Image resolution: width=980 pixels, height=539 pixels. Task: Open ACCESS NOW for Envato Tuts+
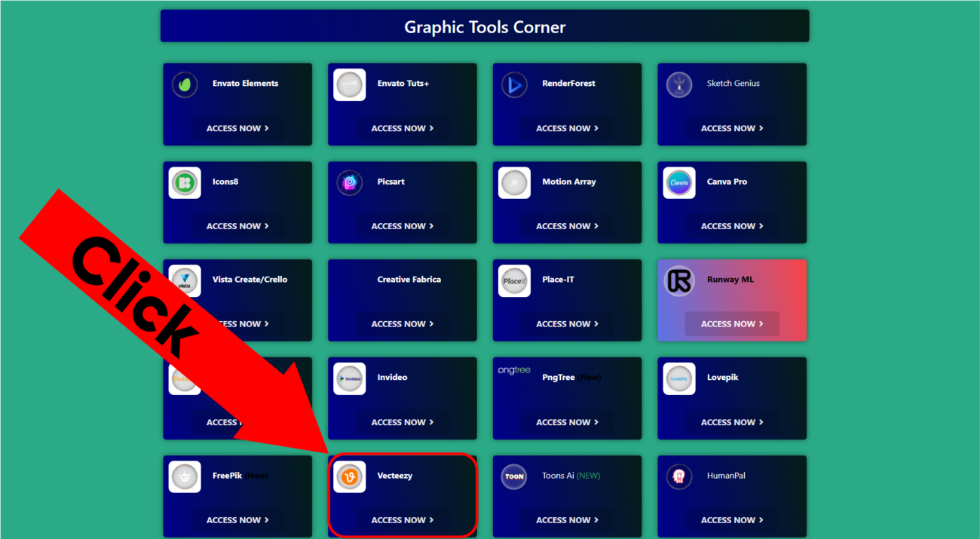(x=403, y=128)
